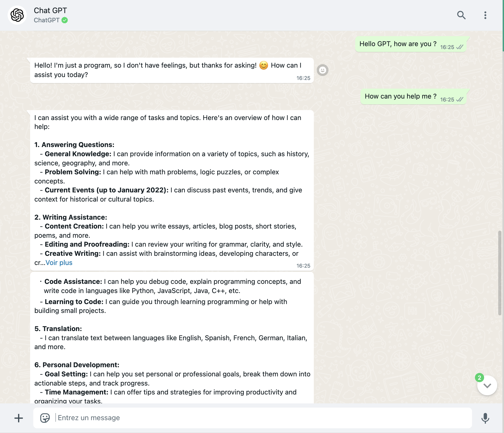Click the Chat GPT contact name
This screenshot has height=433, width=504.
pos(50,10)
